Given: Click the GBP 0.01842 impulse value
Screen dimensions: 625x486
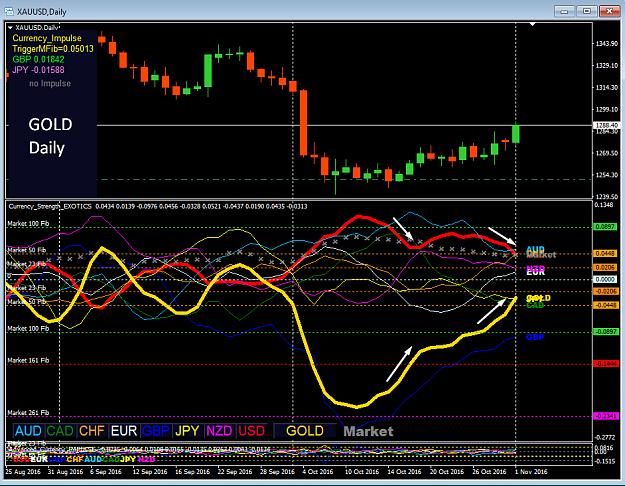Looking at the screenshot, I should point(38,59).
